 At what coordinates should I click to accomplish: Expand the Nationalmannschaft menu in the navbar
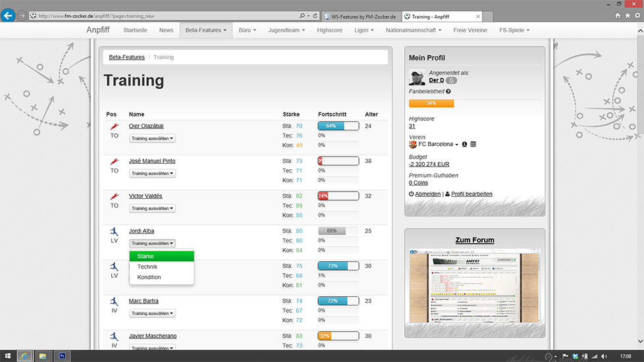[415, 30]
